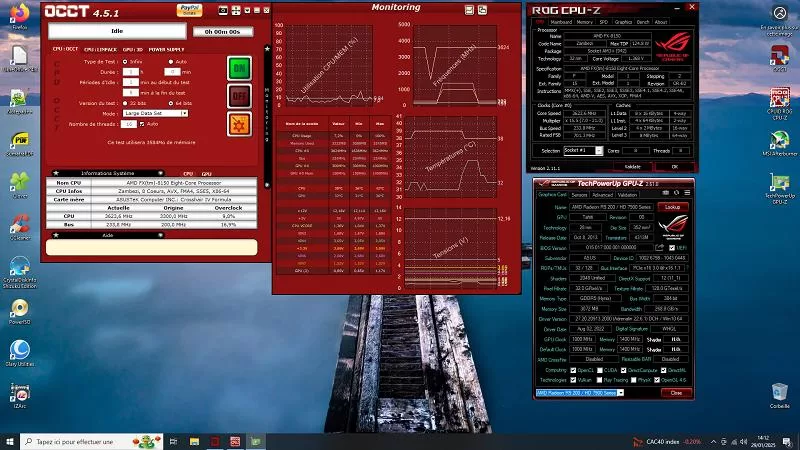Open MSI Afterburner desktop icon

(x=779, y=143)
